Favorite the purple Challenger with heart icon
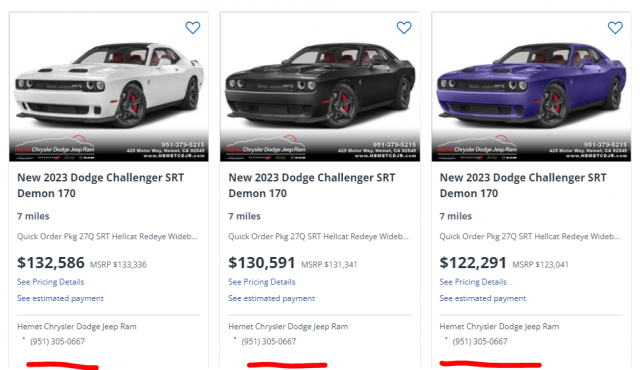Screen dimensions: 640x370 pos(615,28)
